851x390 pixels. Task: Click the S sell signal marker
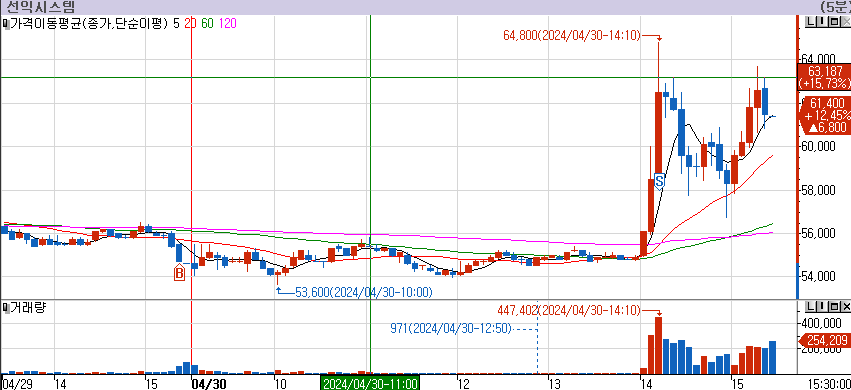point(659,181)
